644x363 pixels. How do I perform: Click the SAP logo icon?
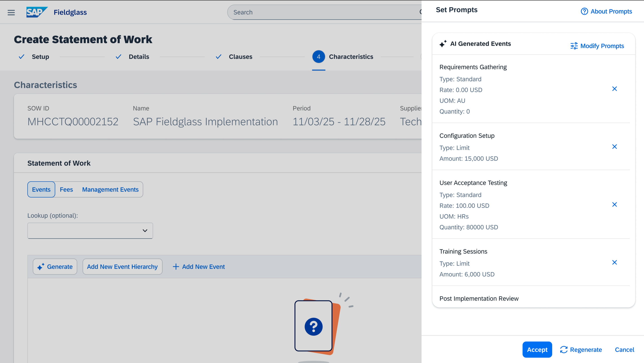37,12
